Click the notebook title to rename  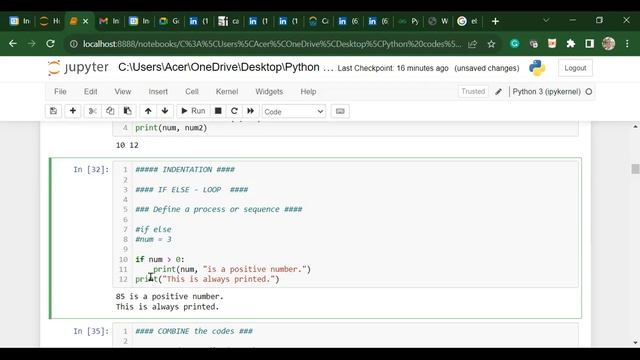225,67
